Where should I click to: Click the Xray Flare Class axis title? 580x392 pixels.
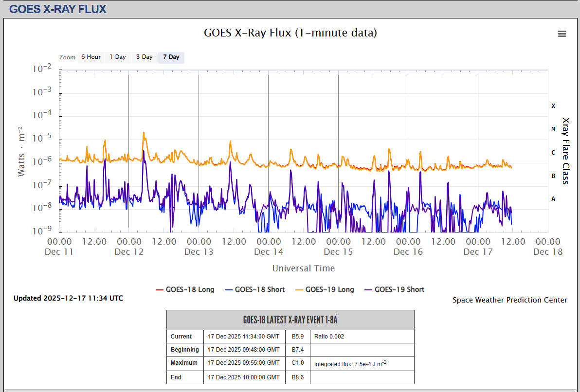tap(565, 151)
